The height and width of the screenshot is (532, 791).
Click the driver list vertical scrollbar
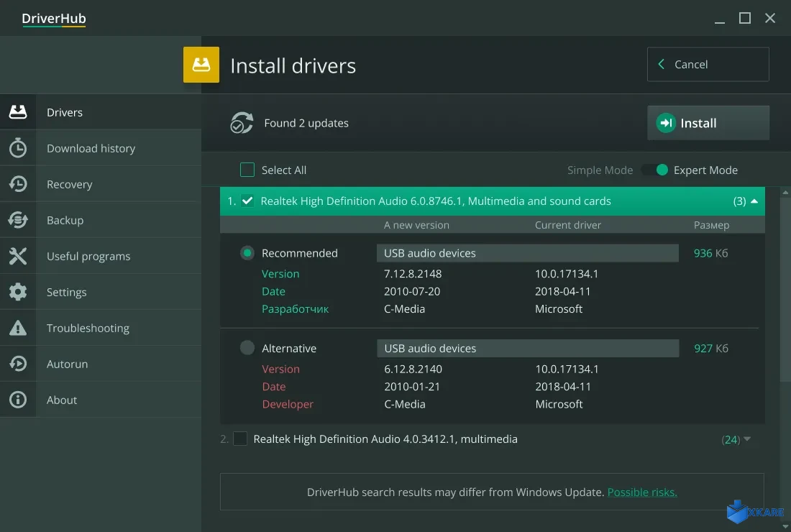click(785, 290)
